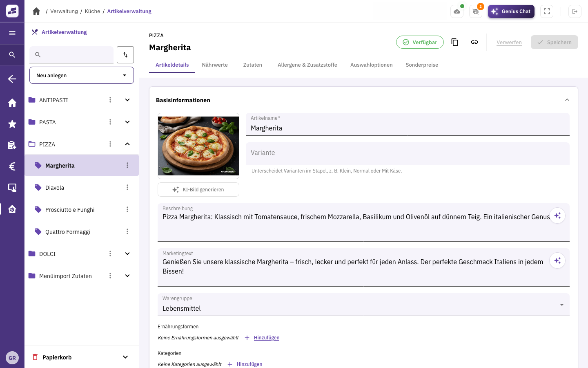Toggle the Verfügbar availability status

420,42
